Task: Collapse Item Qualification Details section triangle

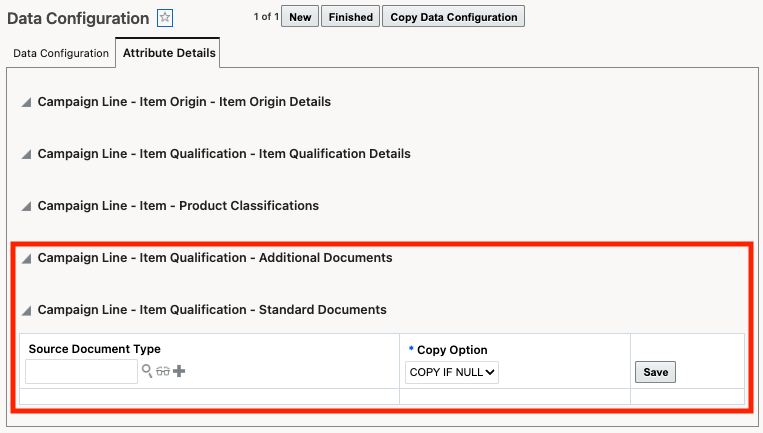Action: pos(27,154)
